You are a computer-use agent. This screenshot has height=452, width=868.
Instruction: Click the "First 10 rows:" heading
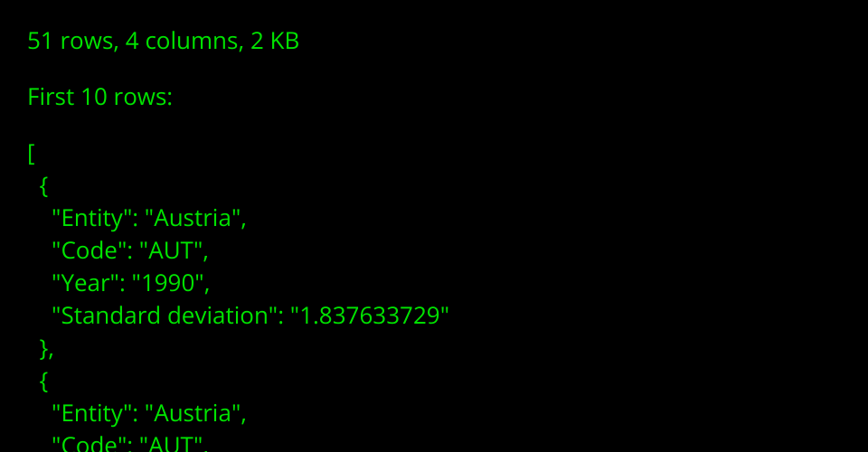point(99,97)
